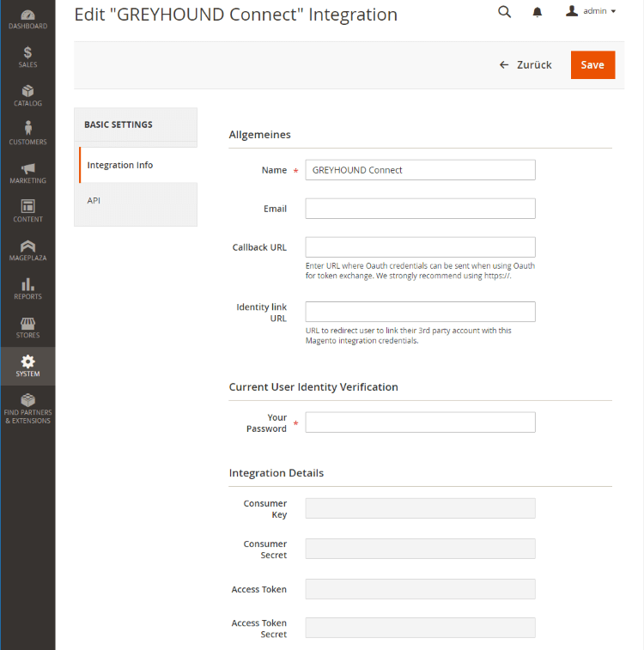Open the Stores sidebar icon
This screenshot has width=644, height=650.
click(27, 323)
